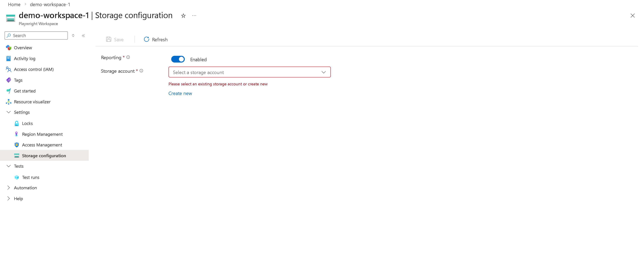644x273 pixels.
Task: Click the Save floppy disk icon
Action: pos(109,39)
